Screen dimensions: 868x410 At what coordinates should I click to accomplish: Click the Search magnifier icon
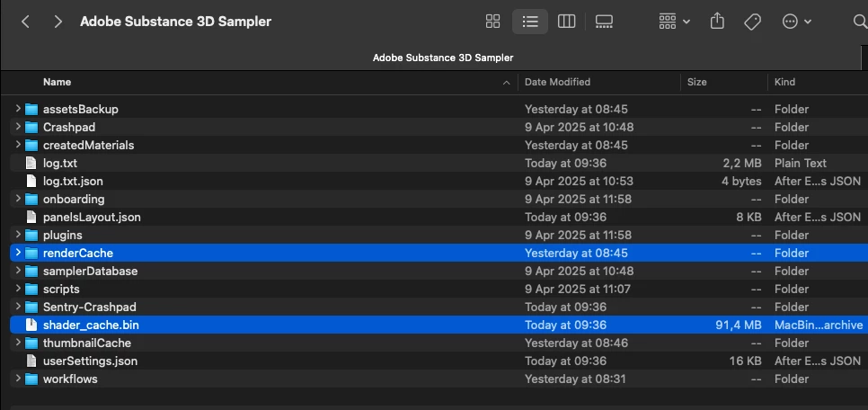point(861,22)
